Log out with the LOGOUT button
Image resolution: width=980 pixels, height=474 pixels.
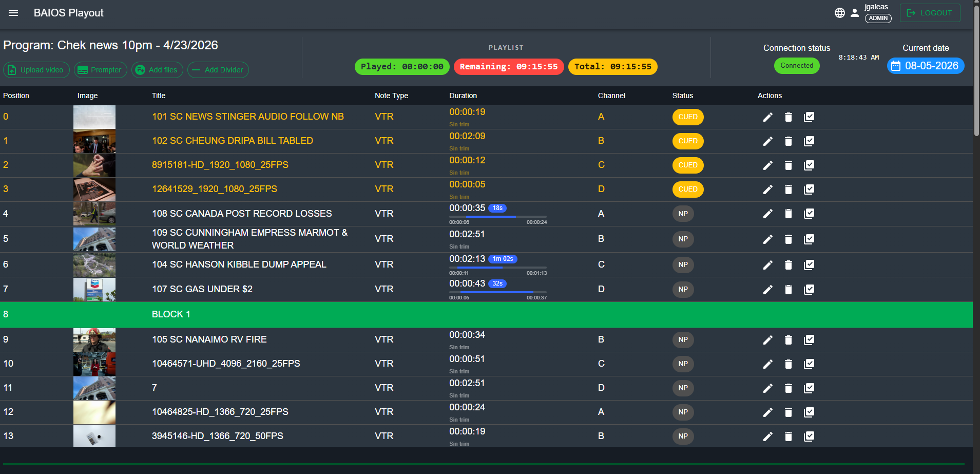[930, 13]
